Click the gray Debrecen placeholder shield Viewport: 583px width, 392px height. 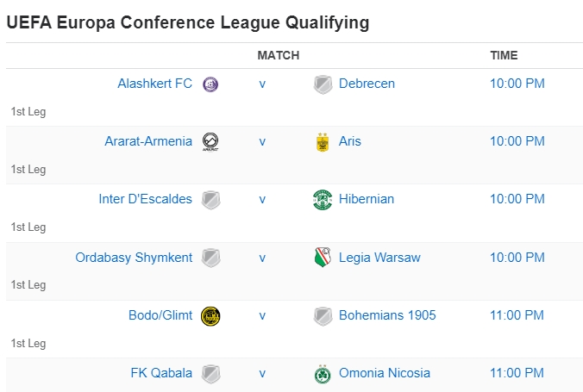pos(323,84)
